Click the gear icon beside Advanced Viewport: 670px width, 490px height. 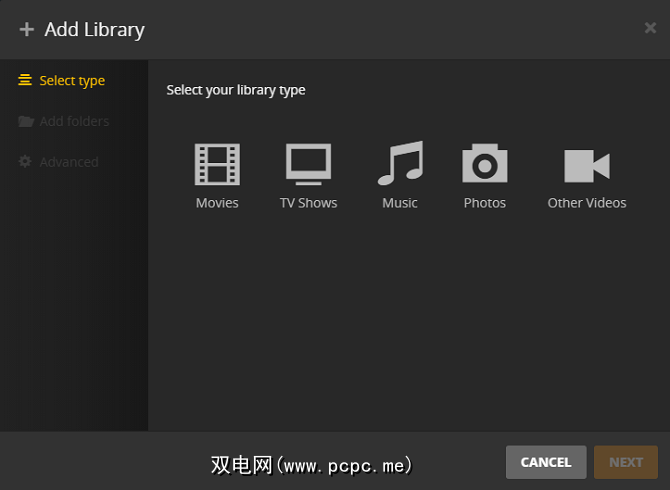[x=25, y=162]
